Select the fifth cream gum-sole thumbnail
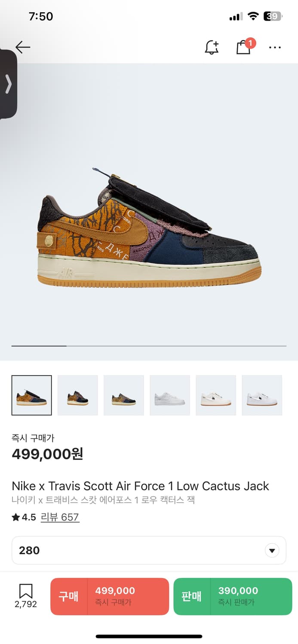 click(216, 395)
